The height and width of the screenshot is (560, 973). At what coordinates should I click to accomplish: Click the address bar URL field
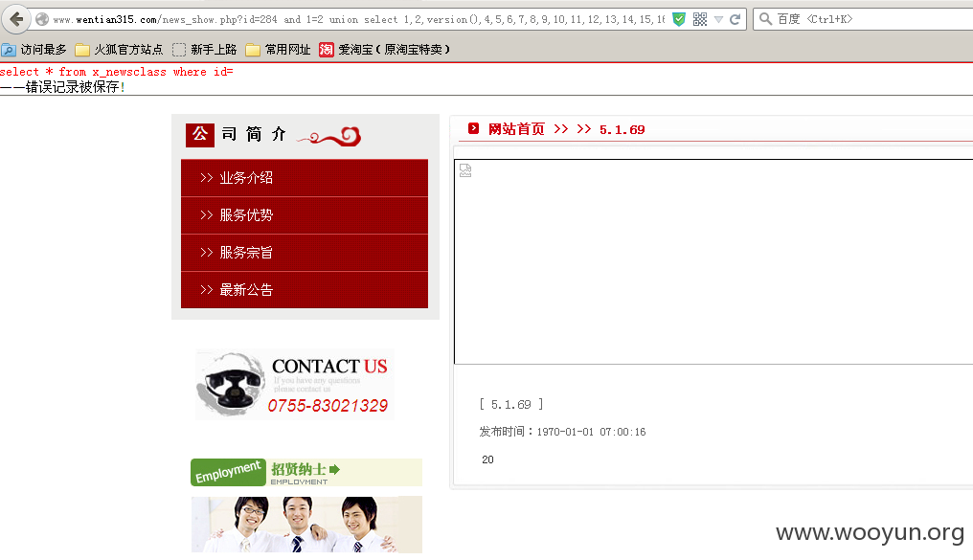[359, 19]
